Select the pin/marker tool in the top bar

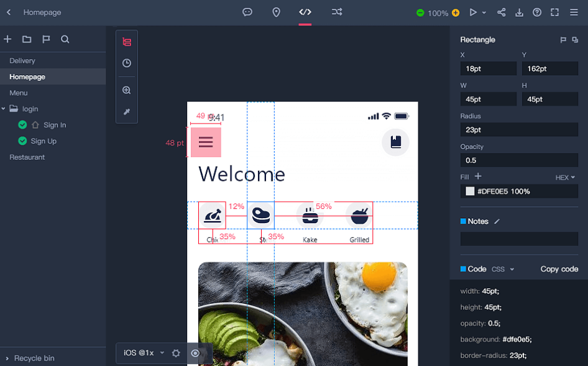tap(277, 12)
